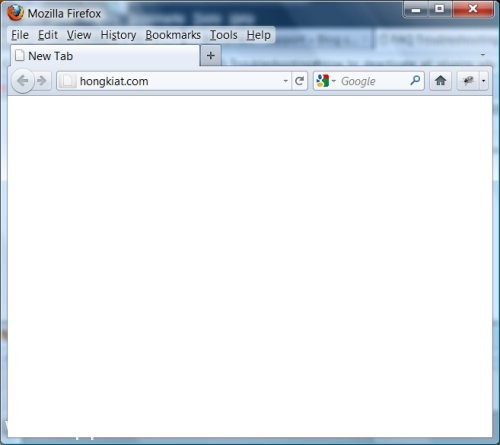Click inside the Google search box
Viewport: 500px width, 445px height.
373,81
